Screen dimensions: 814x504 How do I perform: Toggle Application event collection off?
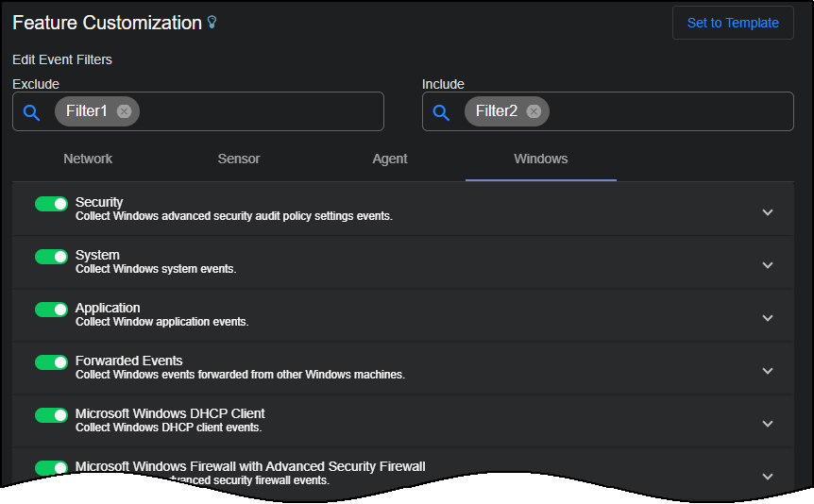tap(51, 310)
